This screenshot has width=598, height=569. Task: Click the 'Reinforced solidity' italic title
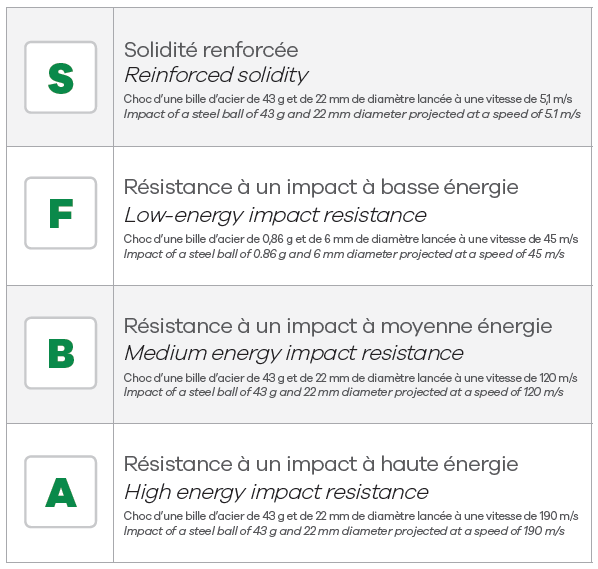[216, 75]
